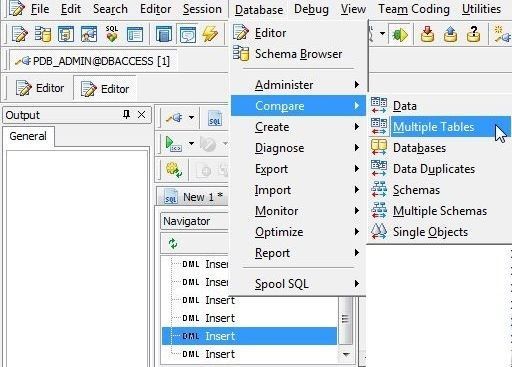Open the dropdown arrow beside the editor connection plug icon

click(191, 117)
